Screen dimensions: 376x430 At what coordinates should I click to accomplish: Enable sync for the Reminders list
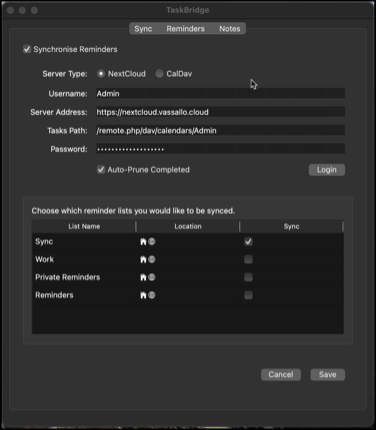click(x=248, y=295)
